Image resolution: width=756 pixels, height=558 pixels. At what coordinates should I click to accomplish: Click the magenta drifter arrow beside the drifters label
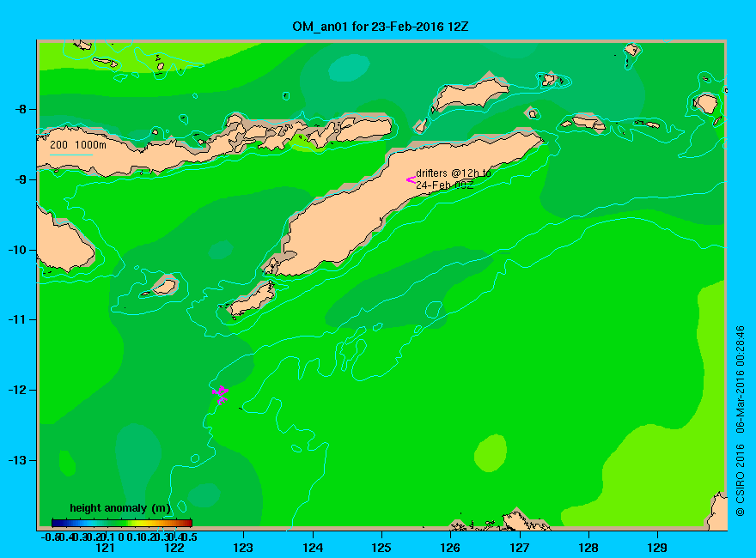[411, 179]
